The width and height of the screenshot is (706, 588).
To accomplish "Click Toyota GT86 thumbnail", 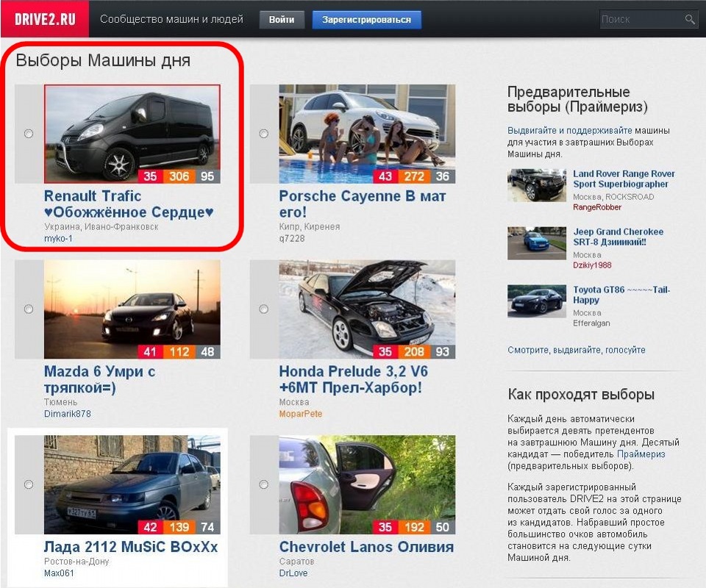I will pos(537,301).
